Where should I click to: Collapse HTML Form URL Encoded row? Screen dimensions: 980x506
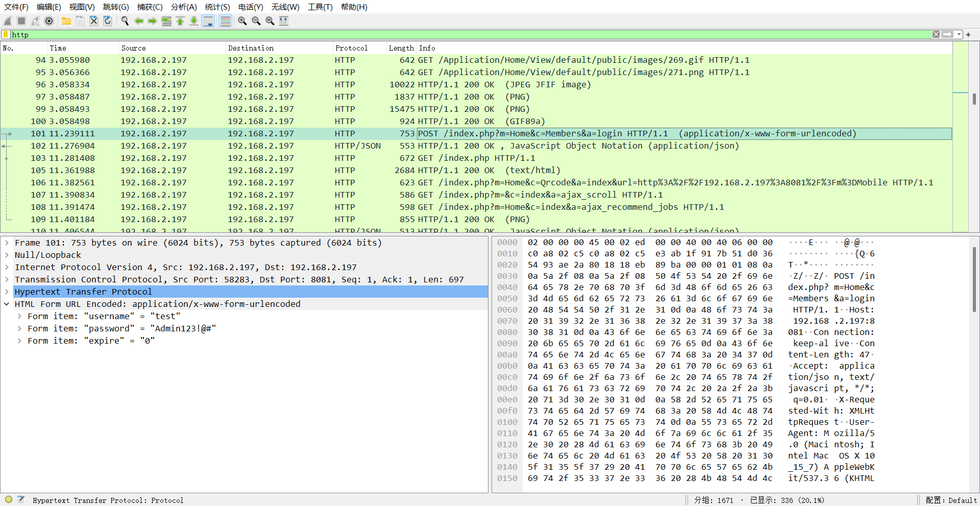click(7, 304)
